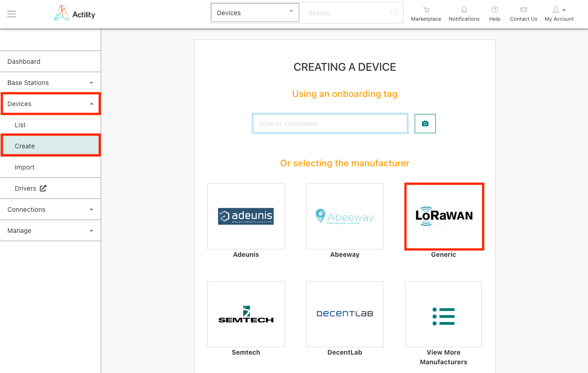This screenshot has width=588, height=373.
Task: Click the camera scan button
Action: point(425,124)
